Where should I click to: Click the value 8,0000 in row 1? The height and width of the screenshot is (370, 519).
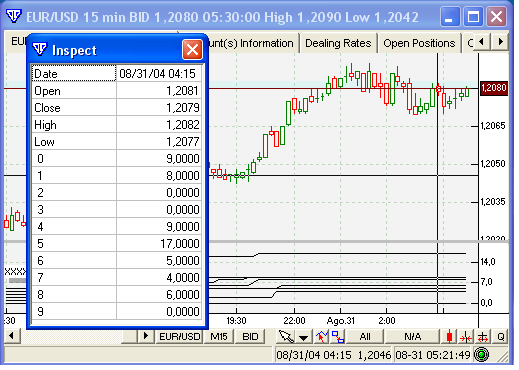(183, 176)
